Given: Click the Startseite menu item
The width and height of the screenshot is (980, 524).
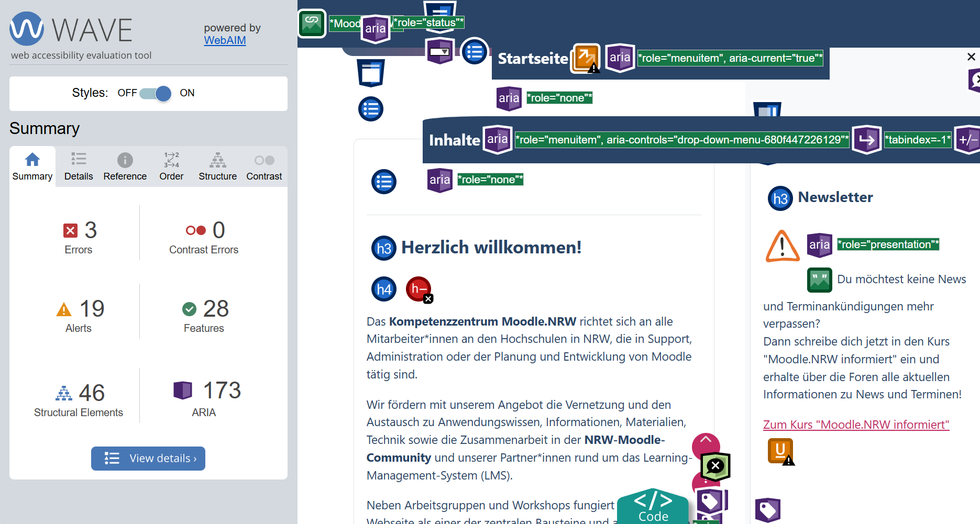Looking at the screenshot, I should 532,59.
